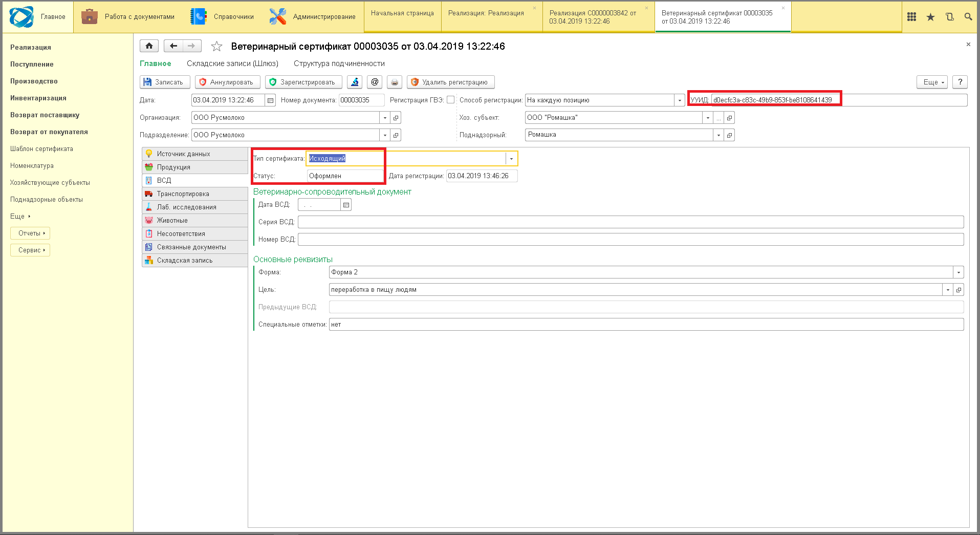Expand Хоз. субъект dropdown
Image resolution: width=980 pixels, height=535 pixels.
(708, 118)
